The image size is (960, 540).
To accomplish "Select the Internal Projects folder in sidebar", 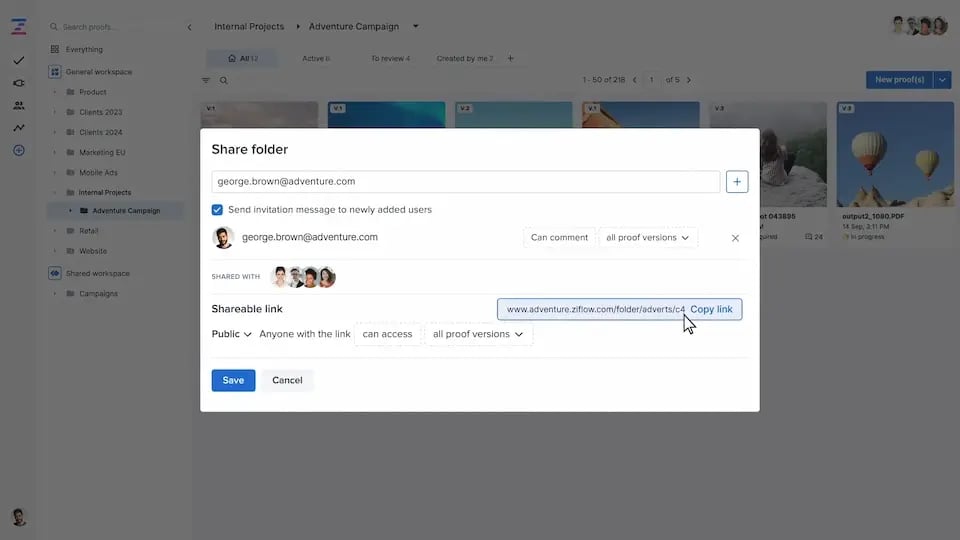I will coord(105,192).
